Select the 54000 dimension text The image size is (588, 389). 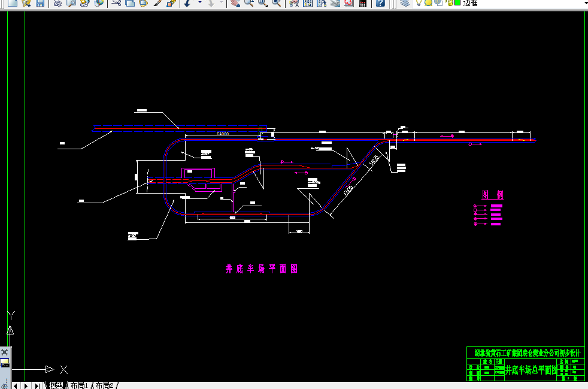[223, 134]
